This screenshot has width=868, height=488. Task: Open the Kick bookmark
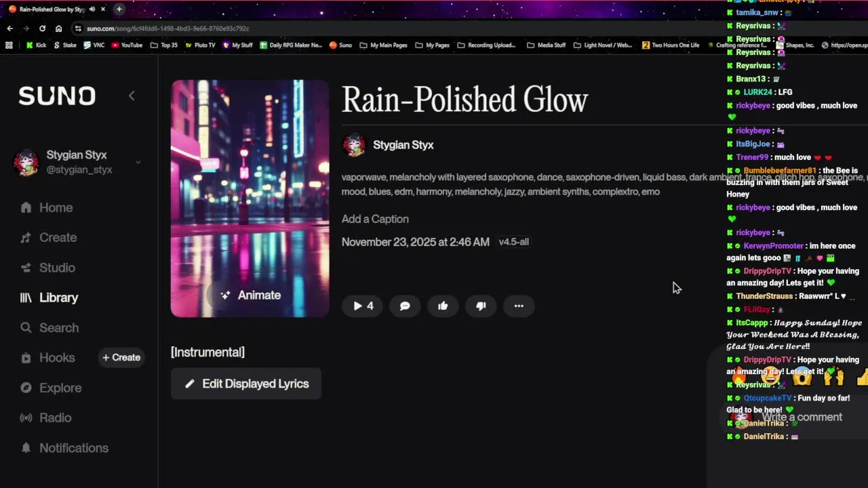(x=36, y=45)
